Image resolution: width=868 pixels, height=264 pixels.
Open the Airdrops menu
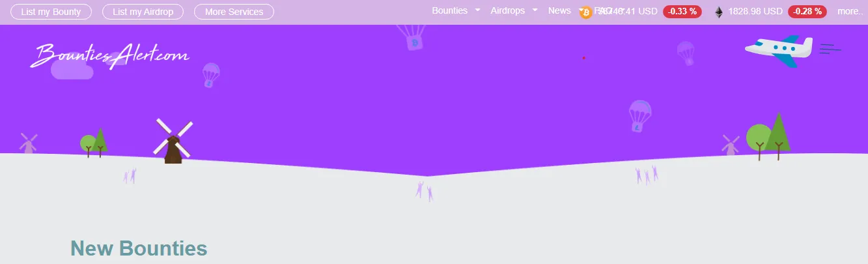(507, 10)
